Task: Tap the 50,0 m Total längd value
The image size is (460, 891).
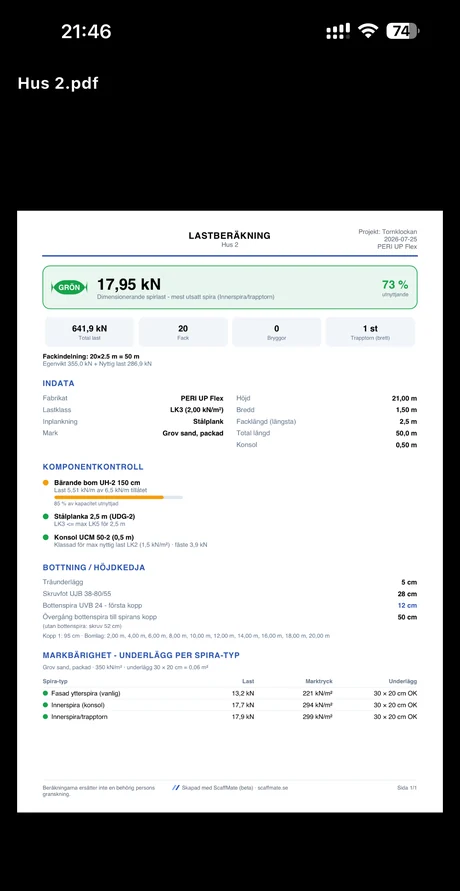Action: click(x=406, y=433)
